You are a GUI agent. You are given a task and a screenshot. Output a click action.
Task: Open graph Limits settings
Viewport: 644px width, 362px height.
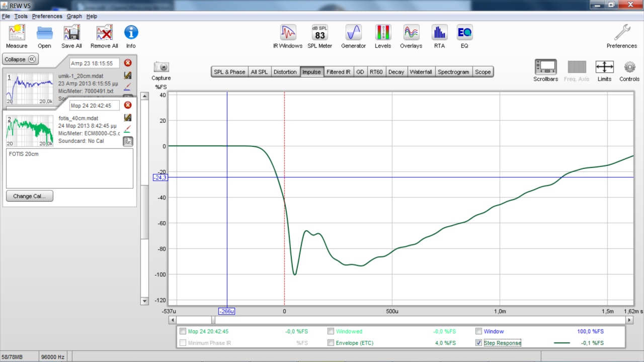(x=604, y=67)
